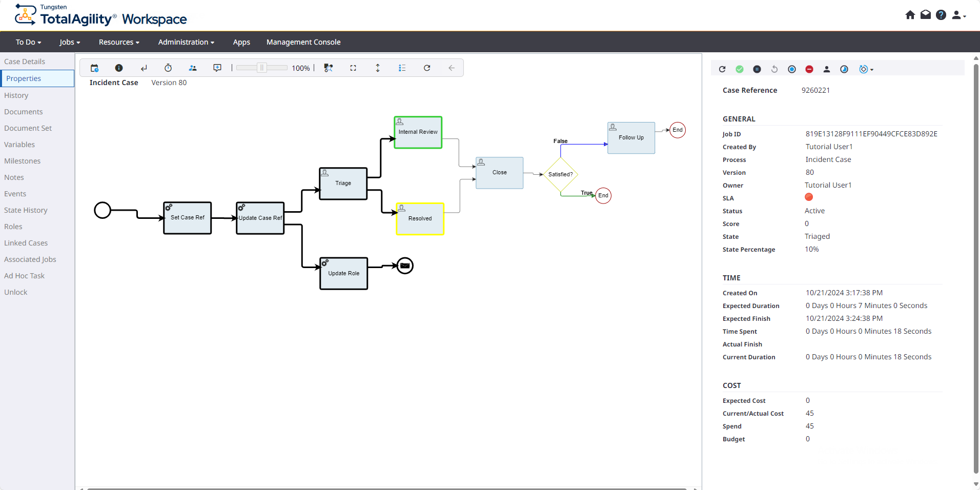
Task: Click the fit-to-screen fullscreen icon
Action: (353, 68)
